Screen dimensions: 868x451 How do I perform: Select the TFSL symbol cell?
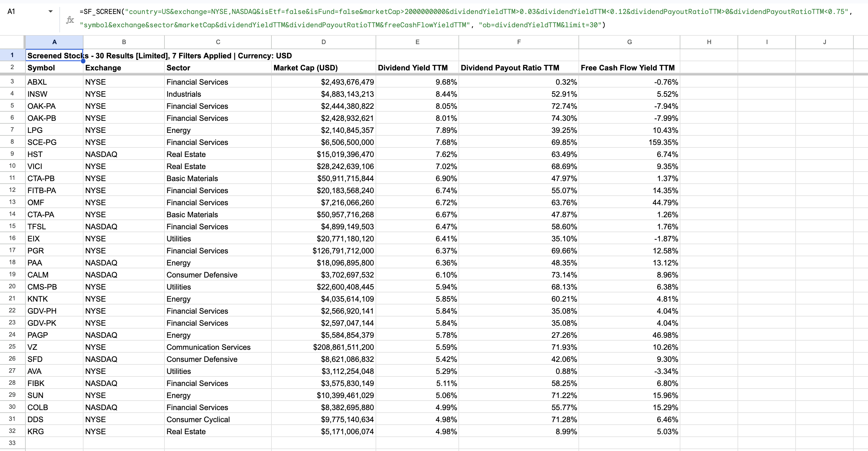[54, 227]
